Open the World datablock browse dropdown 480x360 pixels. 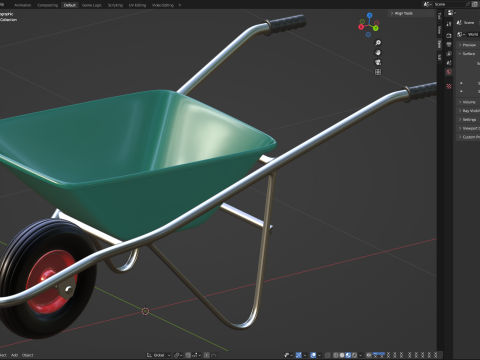point(462,34)
